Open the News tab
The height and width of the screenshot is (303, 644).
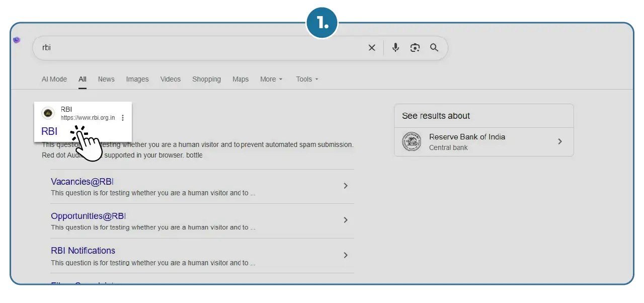(106, 79)
